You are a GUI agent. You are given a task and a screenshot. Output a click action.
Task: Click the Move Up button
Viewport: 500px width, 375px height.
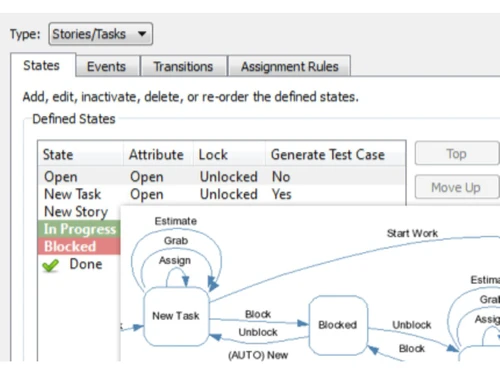click(x=456, y=187)
